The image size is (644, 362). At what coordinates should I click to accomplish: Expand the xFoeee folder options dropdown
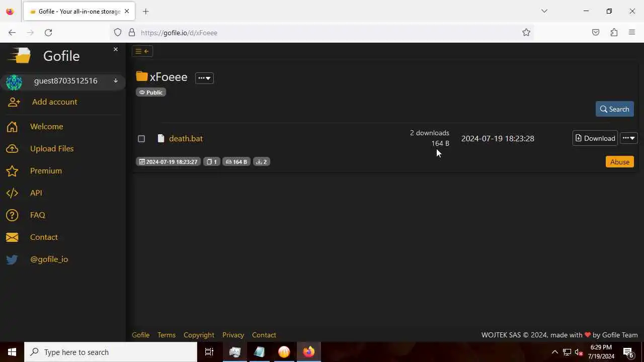tap(204, 78)
